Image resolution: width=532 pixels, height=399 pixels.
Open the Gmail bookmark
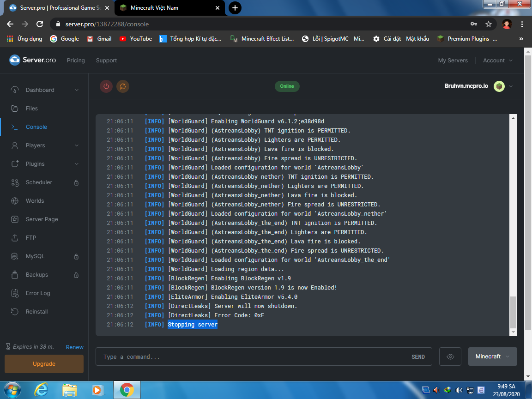[99, 39]
